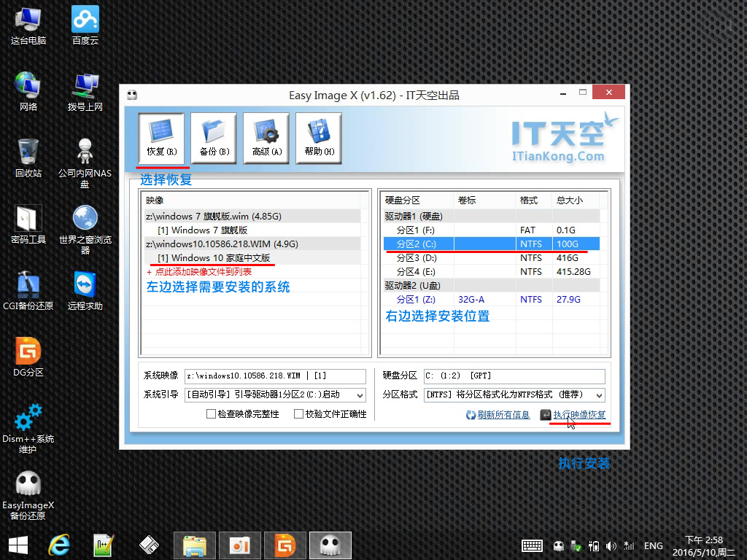
Task: Click the 卷标 column header
Action: coord(484,200)
